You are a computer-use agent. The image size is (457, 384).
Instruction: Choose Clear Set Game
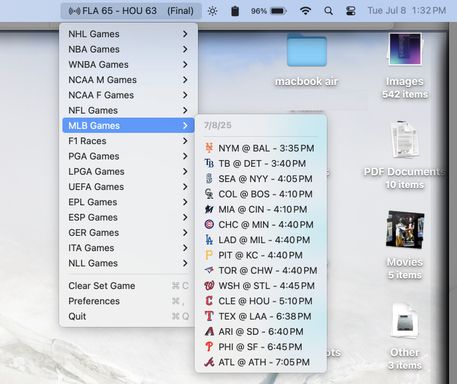click(x=128, y=286)
